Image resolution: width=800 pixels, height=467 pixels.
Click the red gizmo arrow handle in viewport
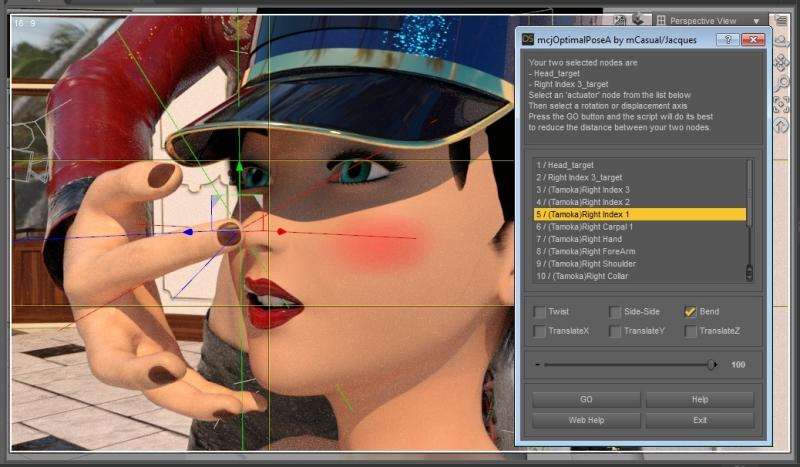coord(281,231)
